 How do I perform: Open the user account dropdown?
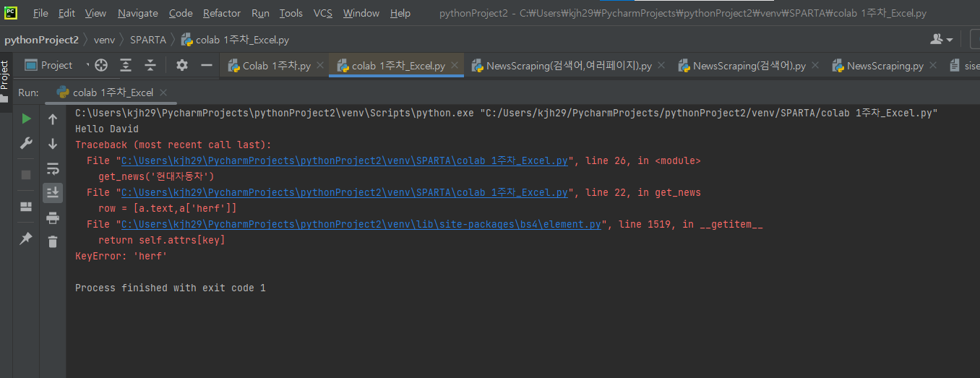click(x=941, y=39)
